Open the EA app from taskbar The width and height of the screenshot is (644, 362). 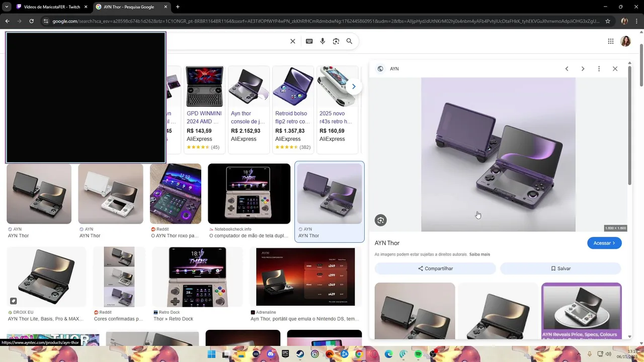click(x=330, y=354)
